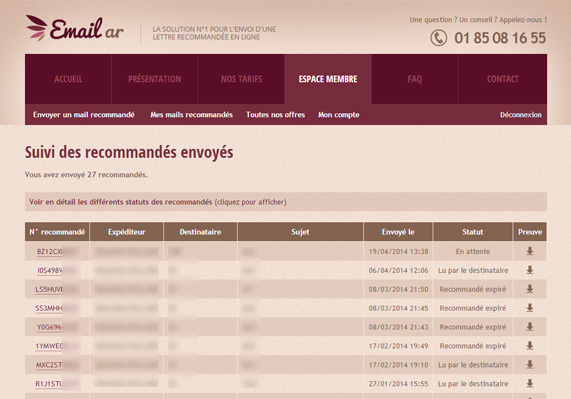
Task: Download proof for 19/04/2014 13:38 entry
Action: pyautogui.click(x=530, y=251)
